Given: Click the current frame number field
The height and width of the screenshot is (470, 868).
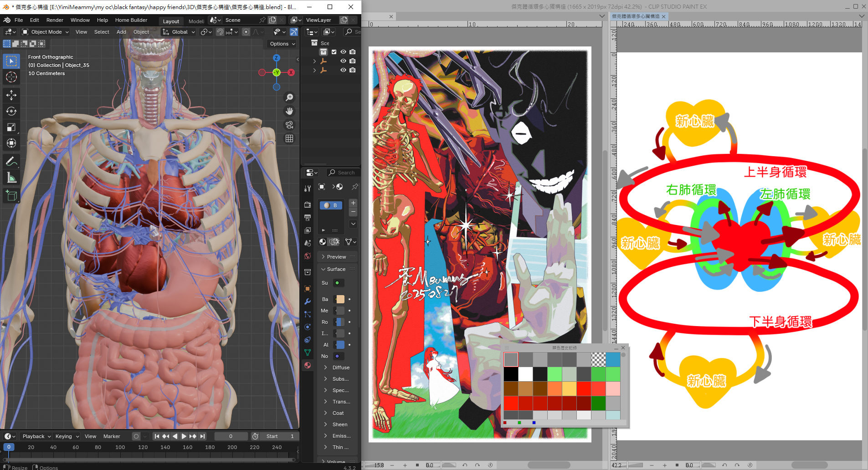Looking at the screenshot, I should tap(231, 436).
